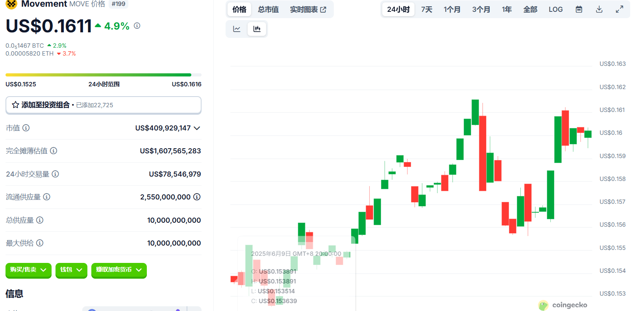The width and height of the screenshot is (644, 311).
Task: Click the info icon beside 24小时交易量
Action: point(56,174)
